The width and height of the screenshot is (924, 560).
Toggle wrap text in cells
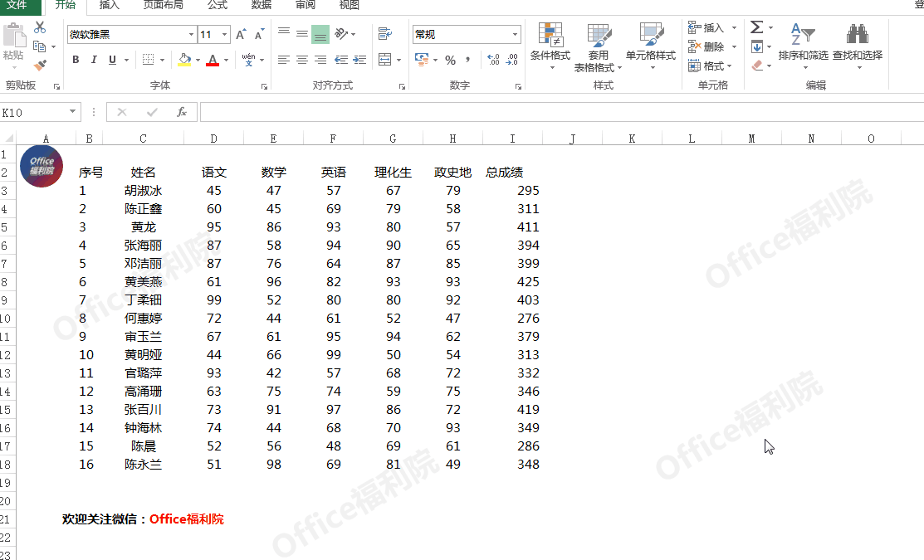click(385, 33)
